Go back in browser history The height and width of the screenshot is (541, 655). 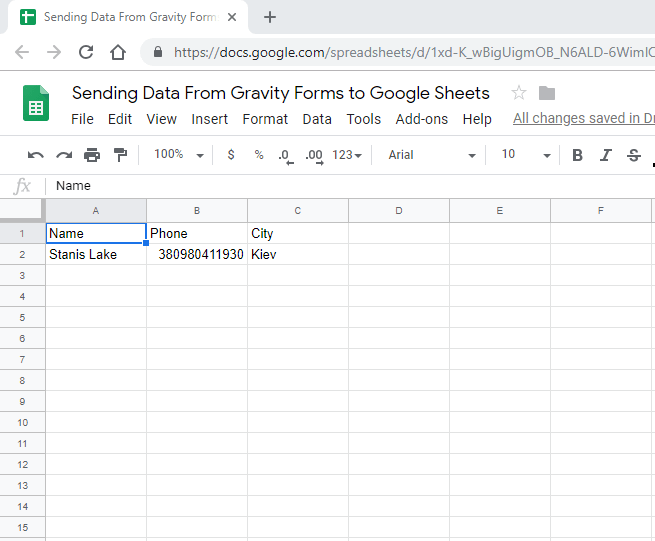22,52
